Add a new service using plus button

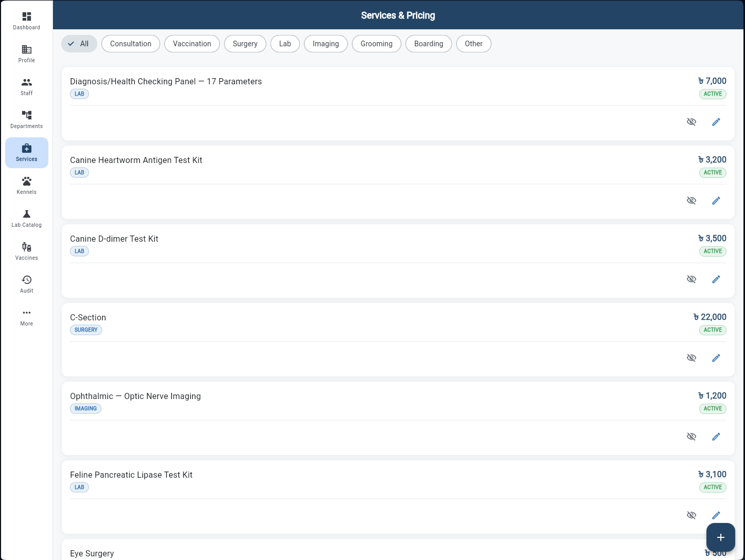pos(721,537)
